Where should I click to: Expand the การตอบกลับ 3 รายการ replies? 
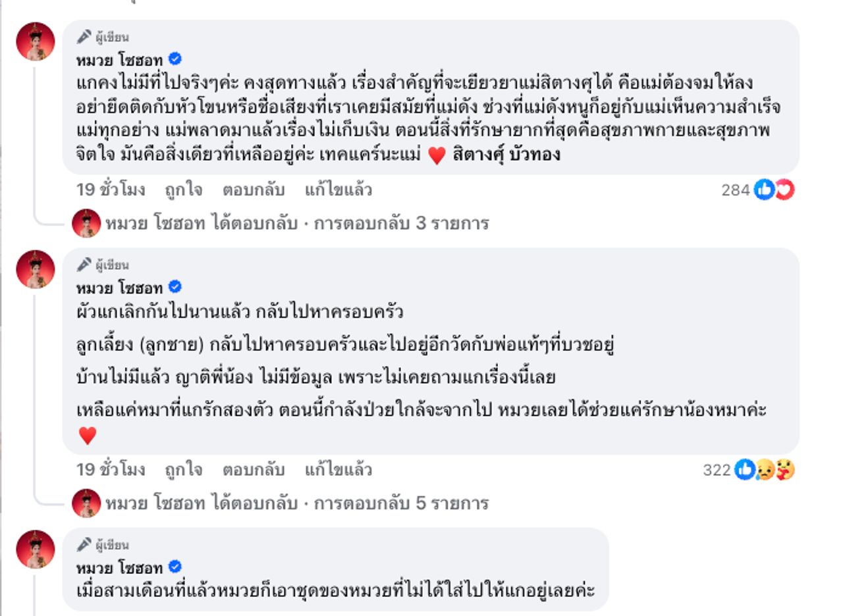[x=401, y=223]
